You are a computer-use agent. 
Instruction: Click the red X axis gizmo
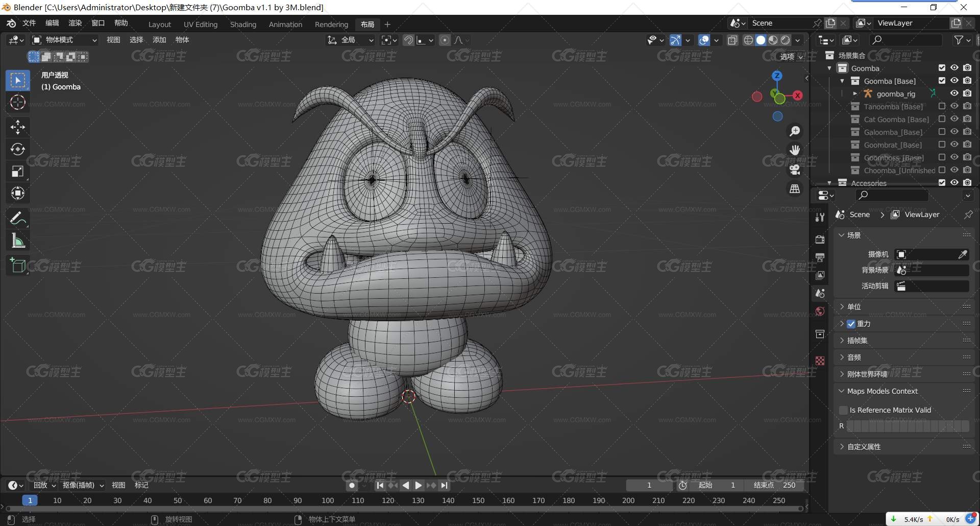[x=797, y=95]
